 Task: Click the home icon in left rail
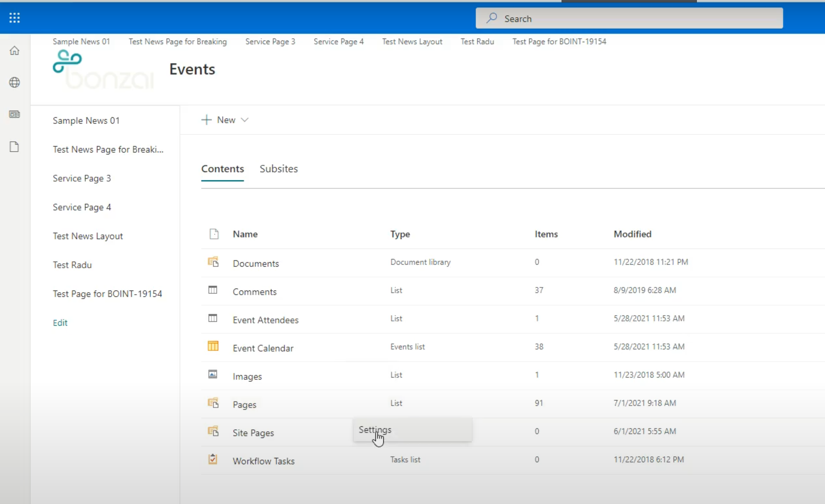[14, 51]
